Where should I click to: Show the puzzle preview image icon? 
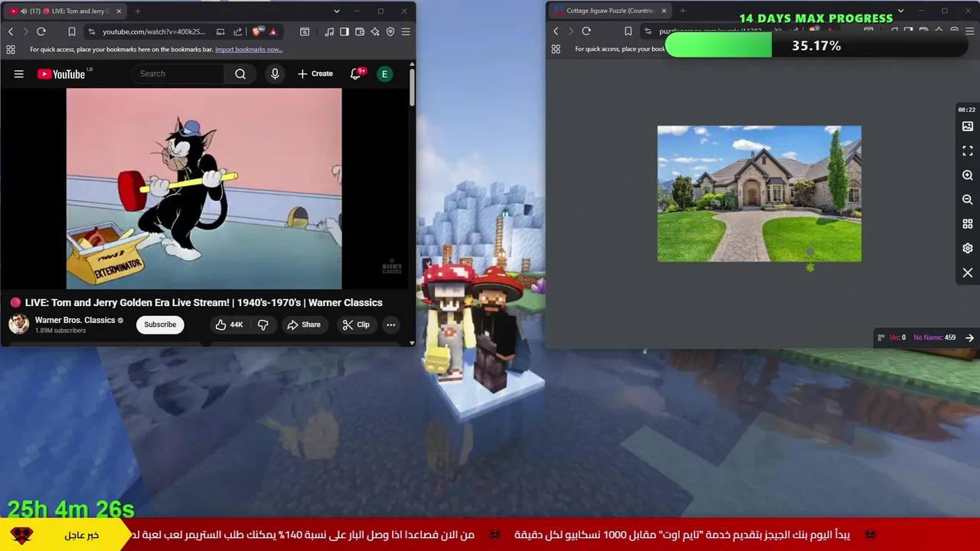[968, 126]
